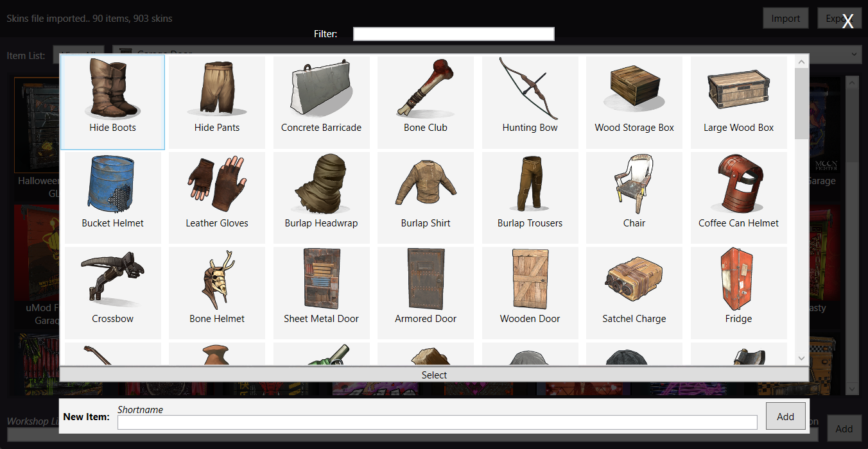Select the Hide Boots item
Screen dimensions: 868x449
(x=112, y=102)
